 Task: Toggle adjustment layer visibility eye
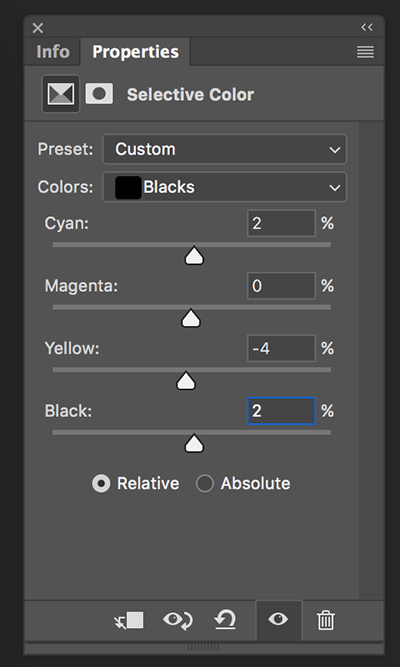pyautogui.click(x=278, y=619)
